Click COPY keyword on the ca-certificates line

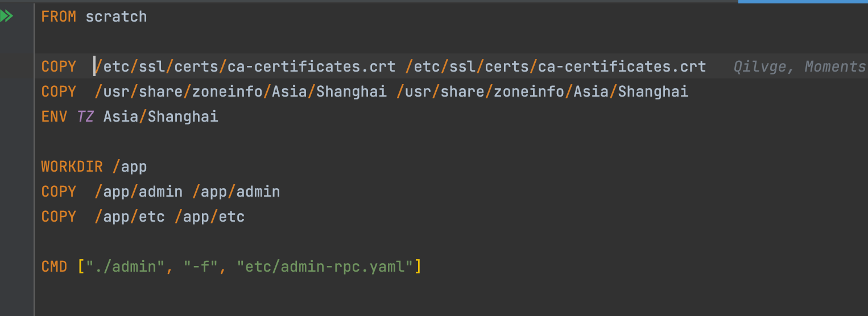coord(59,67)
